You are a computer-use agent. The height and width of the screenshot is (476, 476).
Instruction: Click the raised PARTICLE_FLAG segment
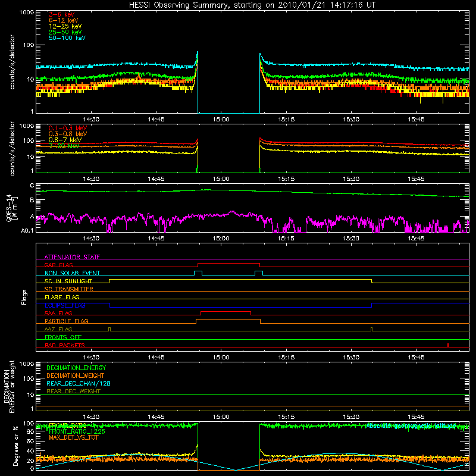(228, 320)
